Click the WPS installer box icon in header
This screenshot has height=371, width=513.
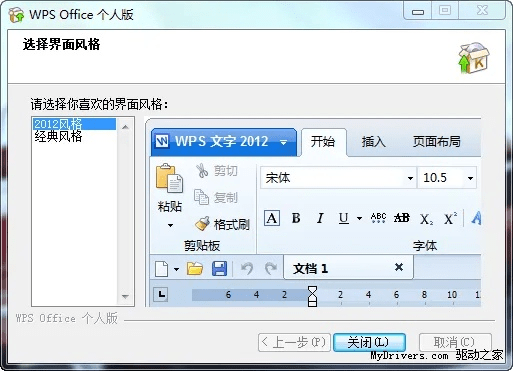(x=474, y=58)
